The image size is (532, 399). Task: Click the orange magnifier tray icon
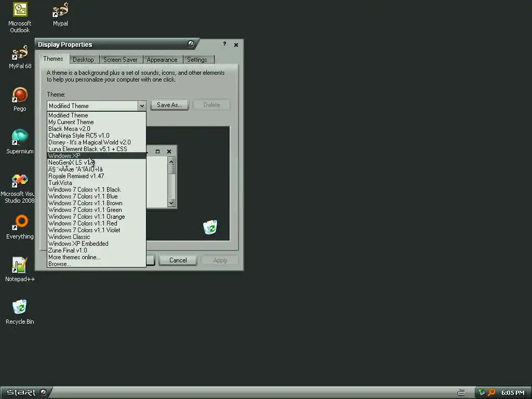coord(491,393)
